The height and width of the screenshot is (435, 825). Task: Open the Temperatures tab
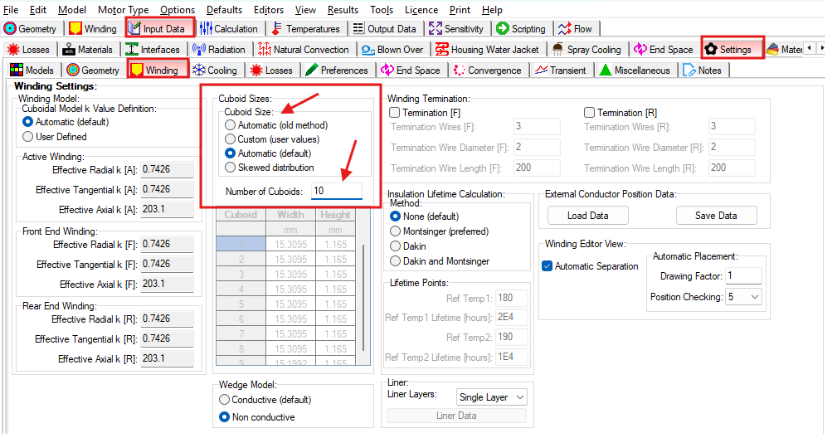pyautogui.click(x=306, y=29)
